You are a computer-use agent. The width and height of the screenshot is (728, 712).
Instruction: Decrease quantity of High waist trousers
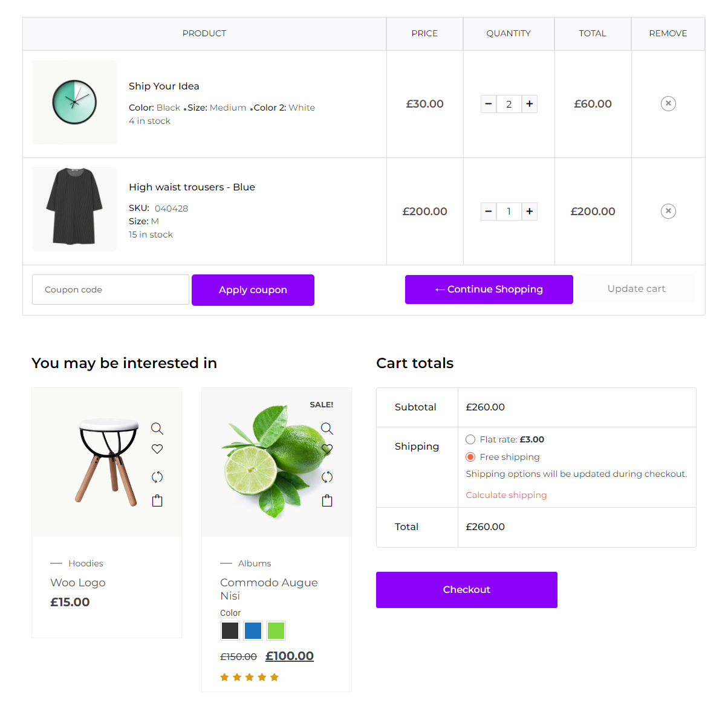point(489,212)
